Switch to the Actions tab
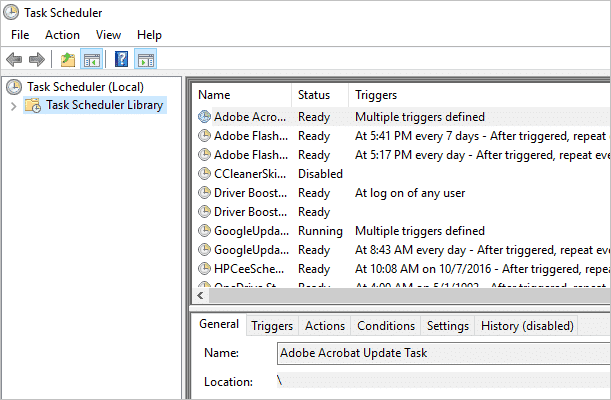The width and height of the screenshot is (611, 400). tap(325, 326)
